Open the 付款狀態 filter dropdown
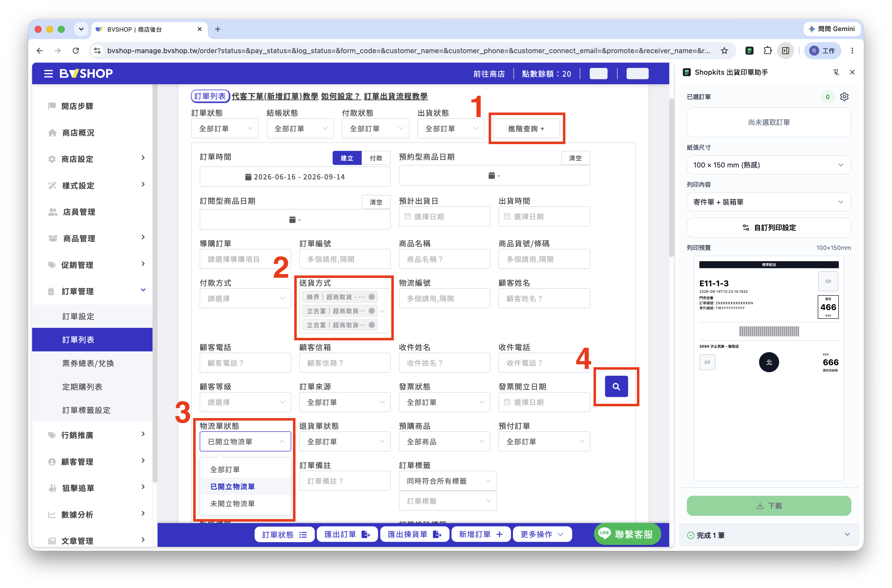The height and width of the screenshot is (588, 892). point(375,128)
